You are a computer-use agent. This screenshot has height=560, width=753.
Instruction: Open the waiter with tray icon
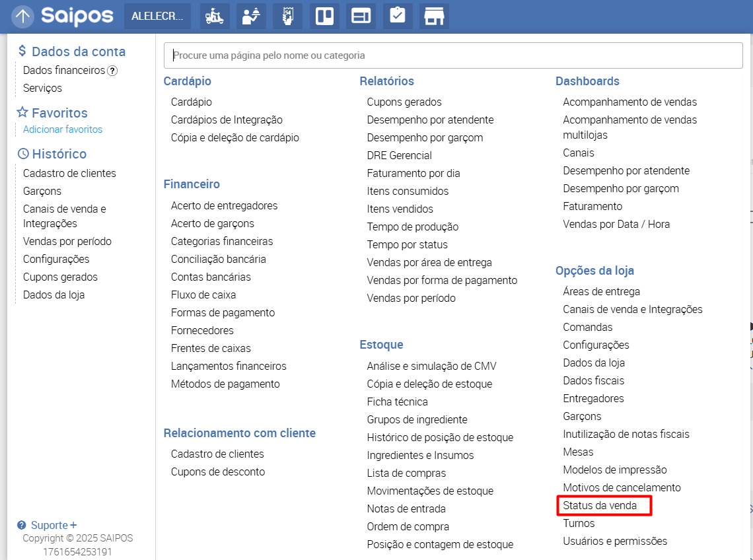pyautogui.click(x=251, y=17)
